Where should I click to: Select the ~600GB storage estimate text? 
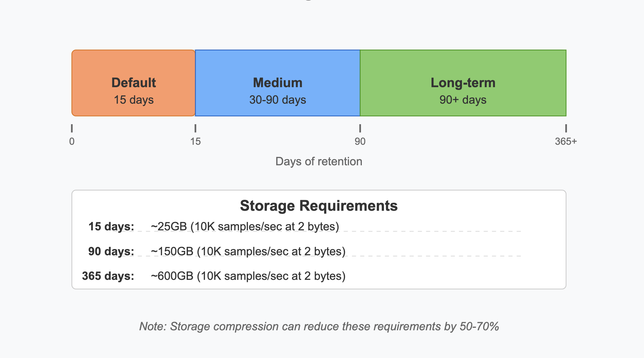coord(248,276)
